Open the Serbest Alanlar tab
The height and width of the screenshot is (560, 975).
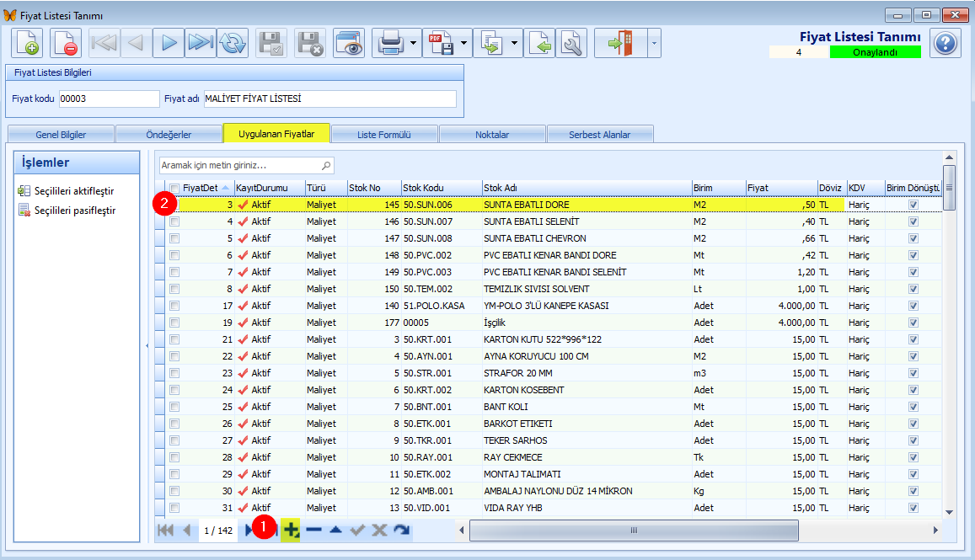pos(599,134)
